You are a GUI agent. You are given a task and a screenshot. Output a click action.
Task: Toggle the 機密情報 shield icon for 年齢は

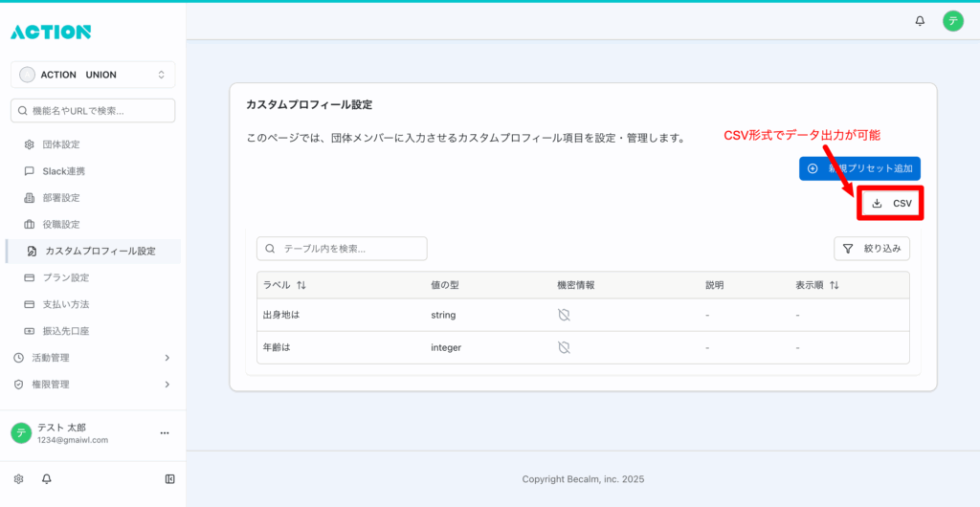[x=564, y=347]
